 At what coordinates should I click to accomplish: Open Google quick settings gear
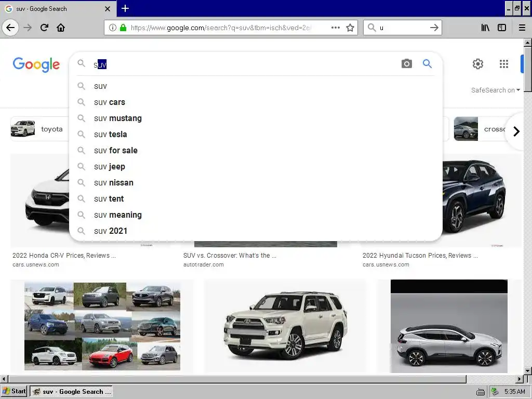pyautogui.click(x=478, y=64)
